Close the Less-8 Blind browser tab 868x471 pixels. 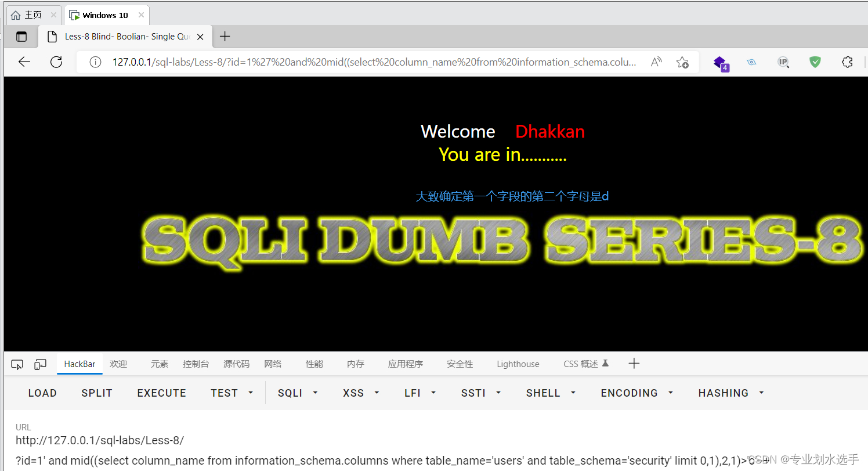point(200,37)
